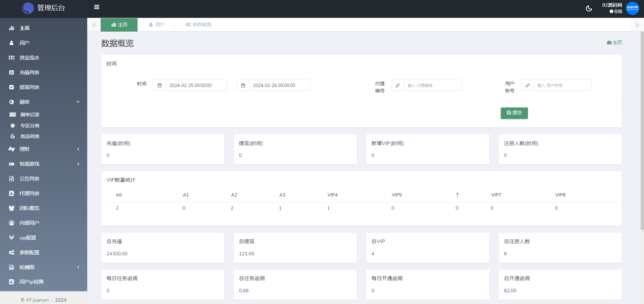Image resolution: width=644 pixels, height=304 pixels.
Task: Focus the 输入 用户账号 input
Action: (562, 85)
